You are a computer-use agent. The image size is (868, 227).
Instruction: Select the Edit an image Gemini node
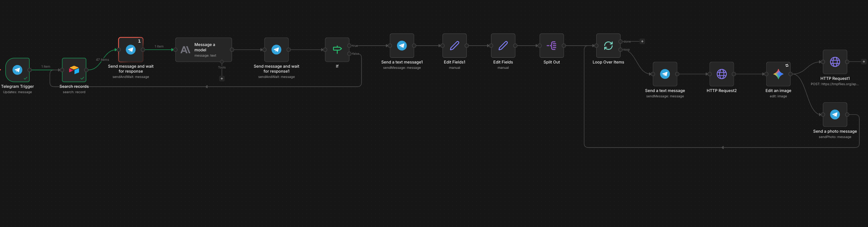[778, 74]
